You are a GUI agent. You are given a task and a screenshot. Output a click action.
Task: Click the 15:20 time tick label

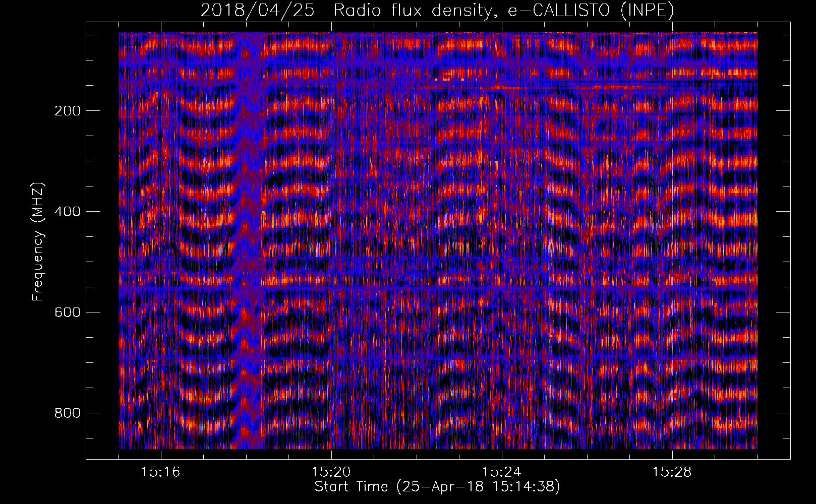tap(331, 472)
